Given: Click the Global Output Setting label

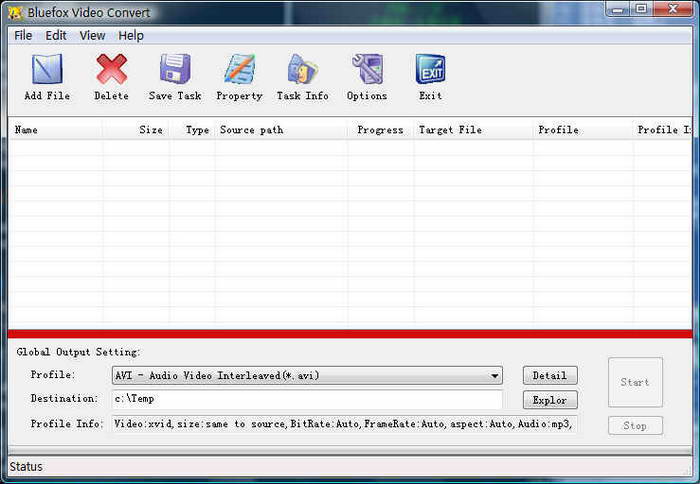Looking at the screenshot, I should (79, 352).
